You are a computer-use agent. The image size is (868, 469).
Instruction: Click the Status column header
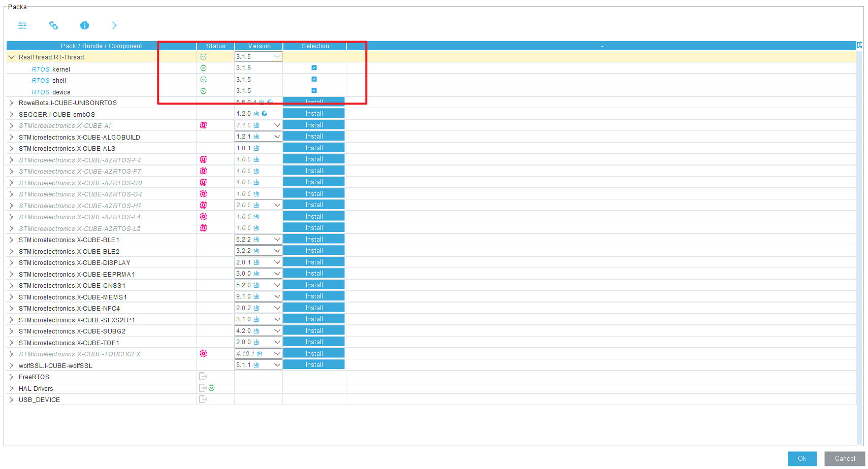tap(215, 46)
